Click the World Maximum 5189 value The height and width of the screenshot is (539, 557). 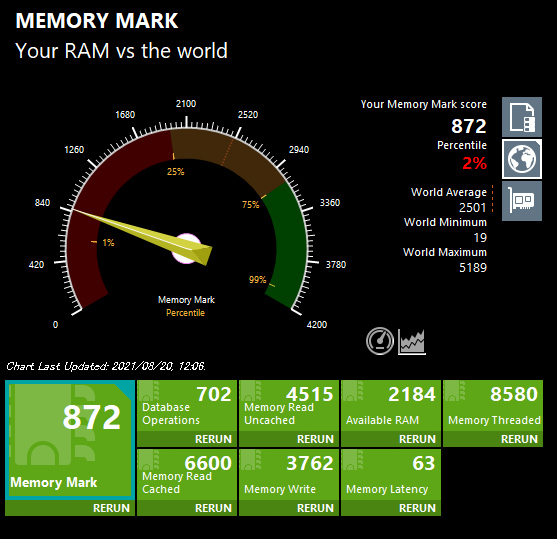(x=473, y=267)
